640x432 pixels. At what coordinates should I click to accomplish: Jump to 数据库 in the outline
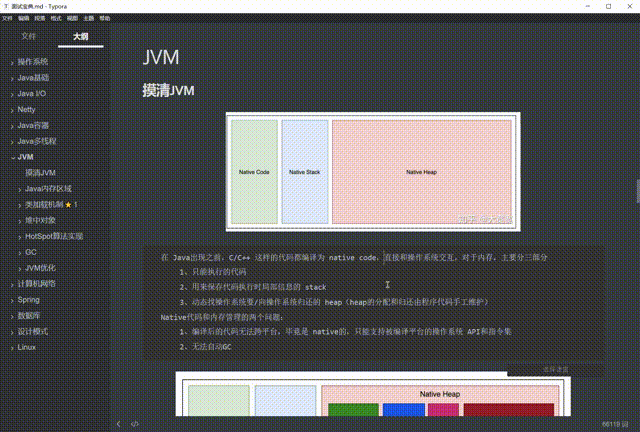[x=29, y=316]
